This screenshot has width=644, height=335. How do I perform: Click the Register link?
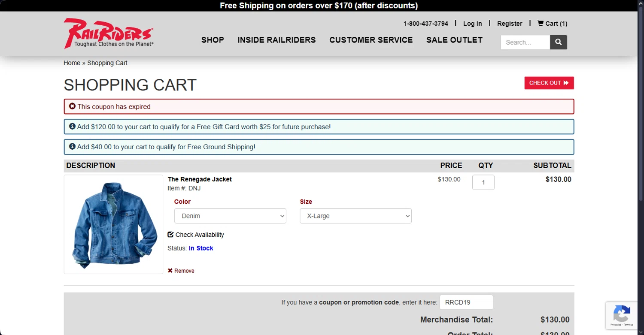click(x=510, y=24)
